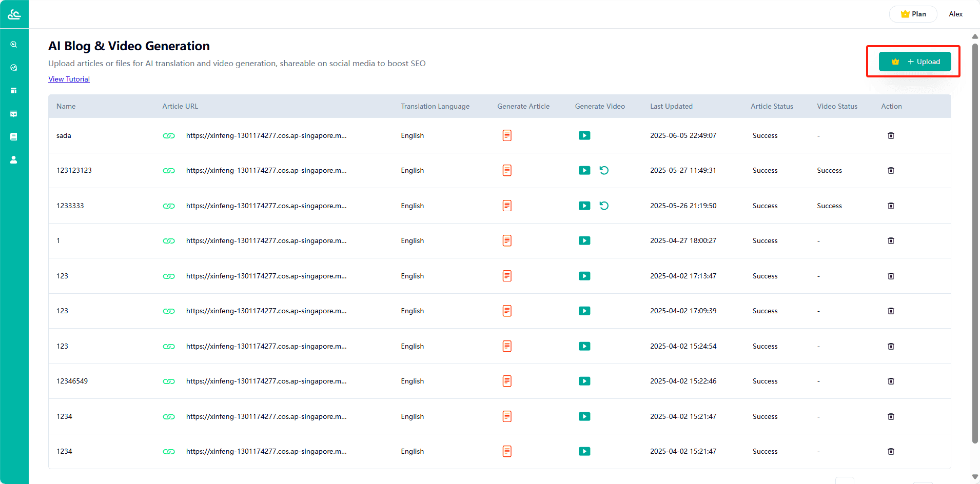Select the timestamp 2025-04-02 15:22:46
Viewport: 980px width, 484px height.
click(683, 381)
